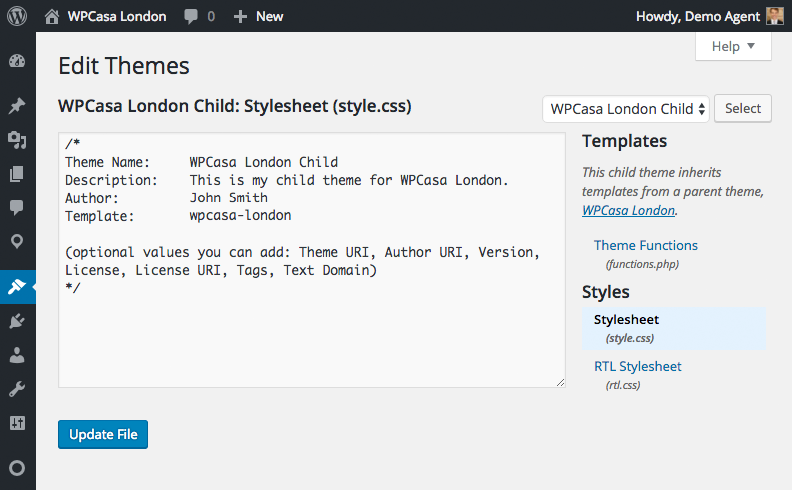The height and width of the screenshot is (490, 792).
Task: Open Tools wrench sidebar icon
Action: click(17, 389)
